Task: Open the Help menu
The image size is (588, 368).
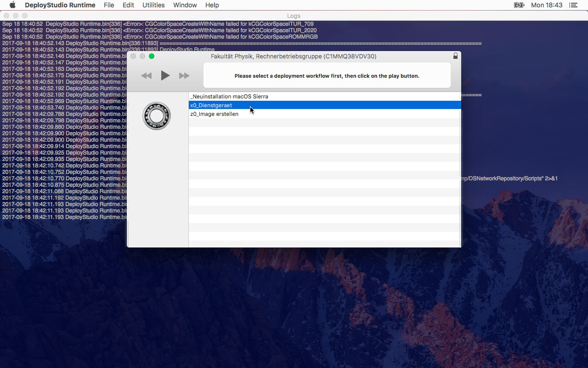Action: (x=212, y=5)
